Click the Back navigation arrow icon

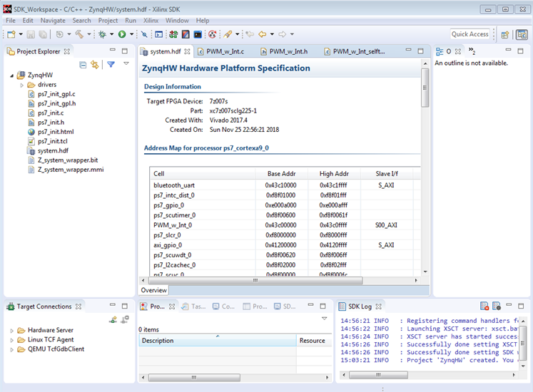point(262,34)
